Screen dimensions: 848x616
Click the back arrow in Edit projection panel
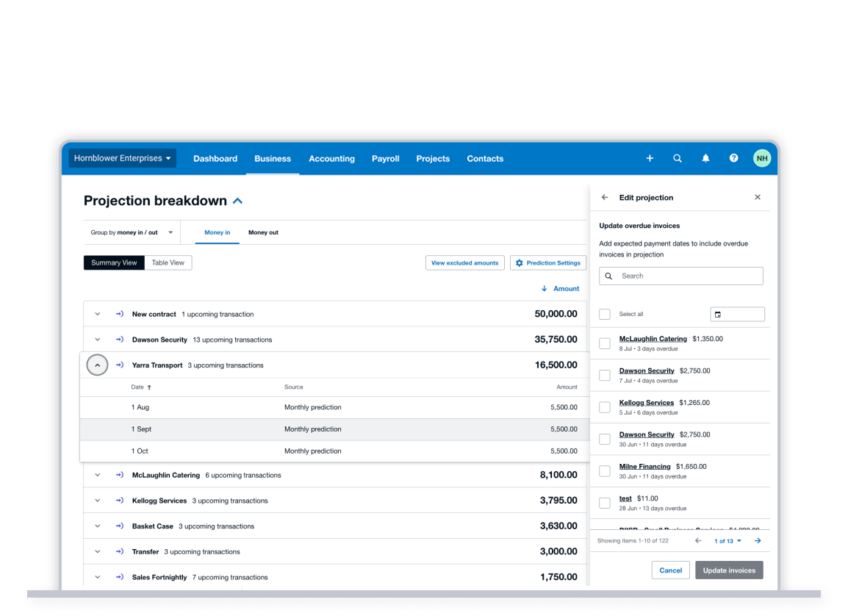604,197
